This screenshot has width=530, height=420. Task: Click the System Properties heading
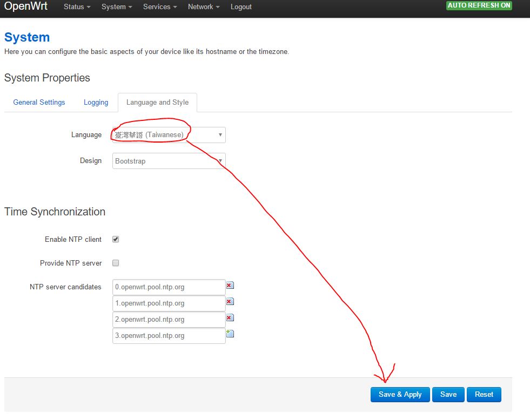coord(47,78)
